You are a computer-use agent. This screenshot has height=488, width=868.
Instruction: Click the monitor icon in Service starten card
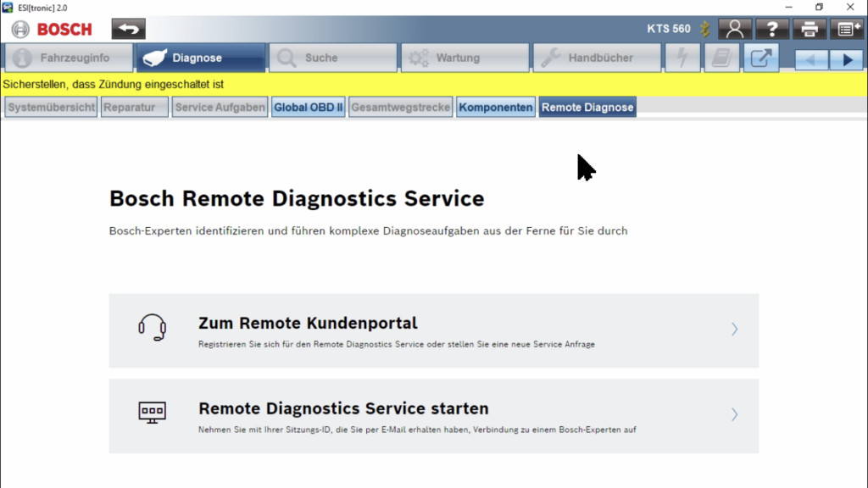click(x=153, y=413)
